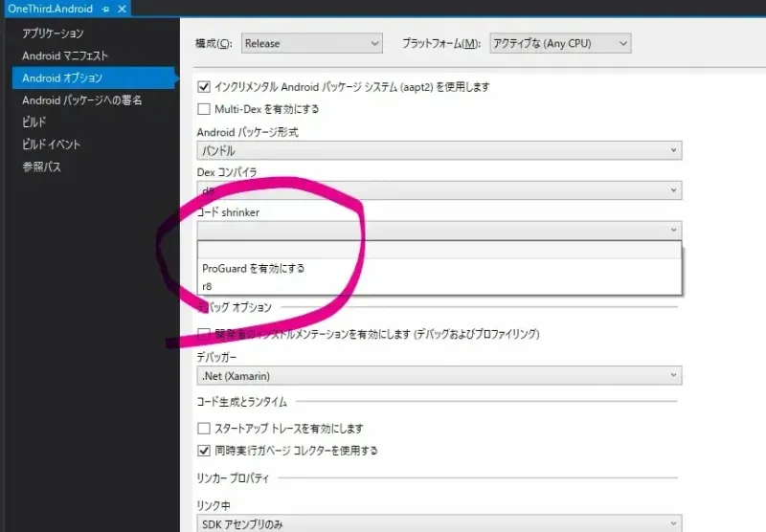Close the OneThird.Android tab
This screenshot has width=766, height=532.
[x=122, y=9]
